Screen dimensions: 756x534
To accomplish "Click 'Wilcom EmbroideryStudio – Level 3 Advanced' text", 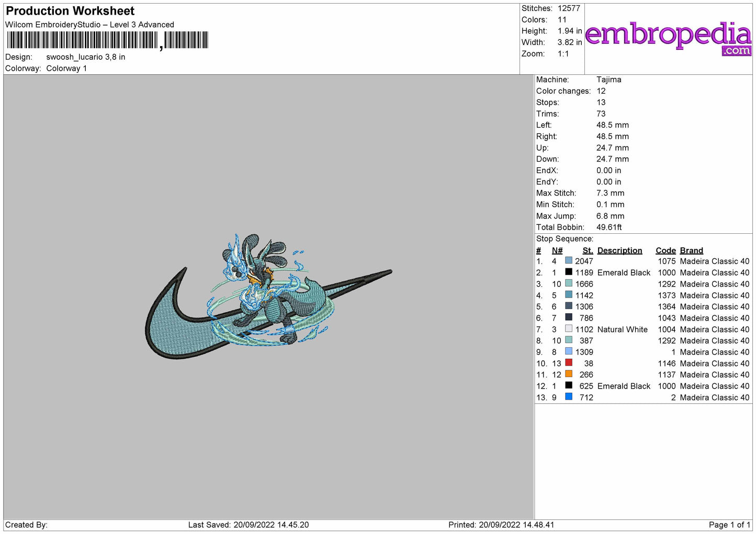I will (x=89, y=25).
